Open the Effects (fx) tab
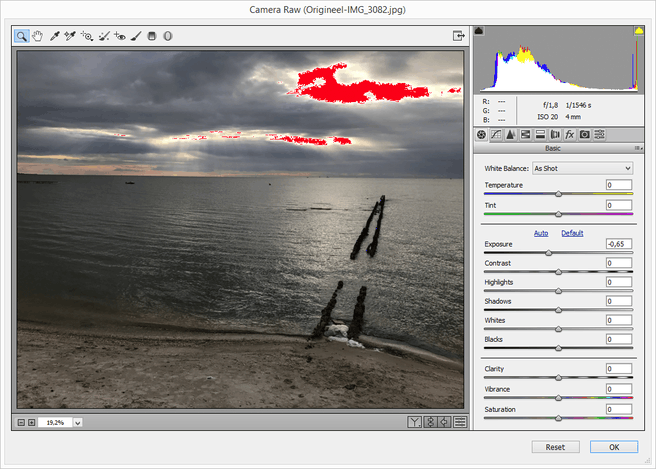The width and height of the screenshot is (656, 469). pyautogui.click(x=569, y=135)
